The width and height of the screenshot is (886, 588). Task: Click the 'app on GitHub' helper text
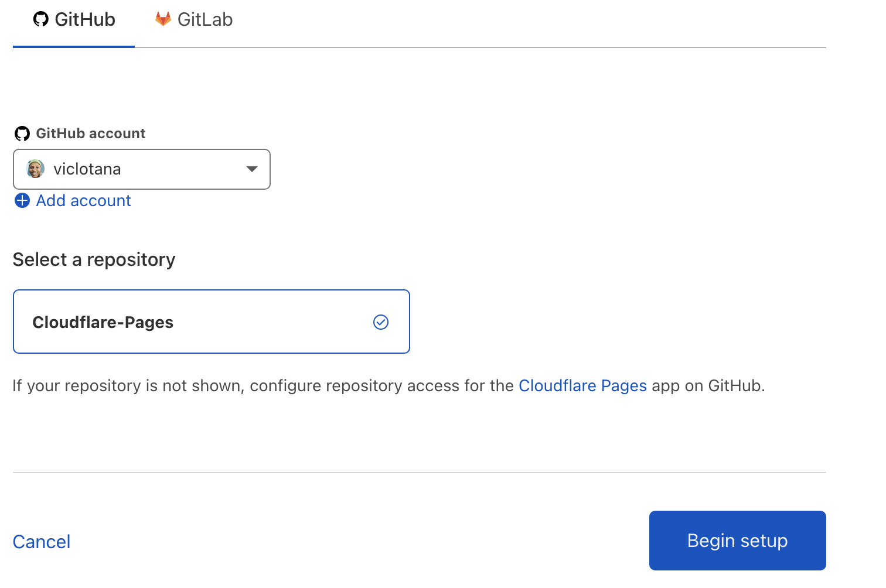pyautogui.click(x=708, y=386)
